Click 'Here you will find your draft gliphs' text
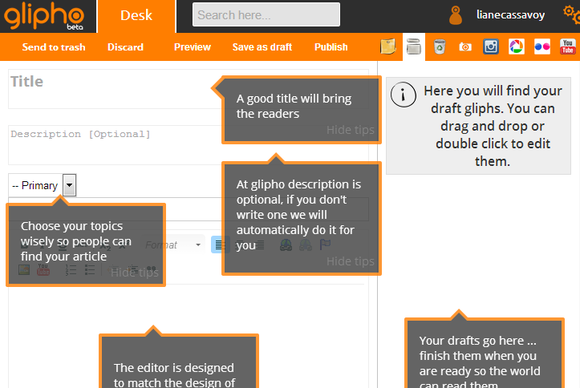The height and width of the screenshot is (388, 580). pyautogui.click(x=493, y=126)
